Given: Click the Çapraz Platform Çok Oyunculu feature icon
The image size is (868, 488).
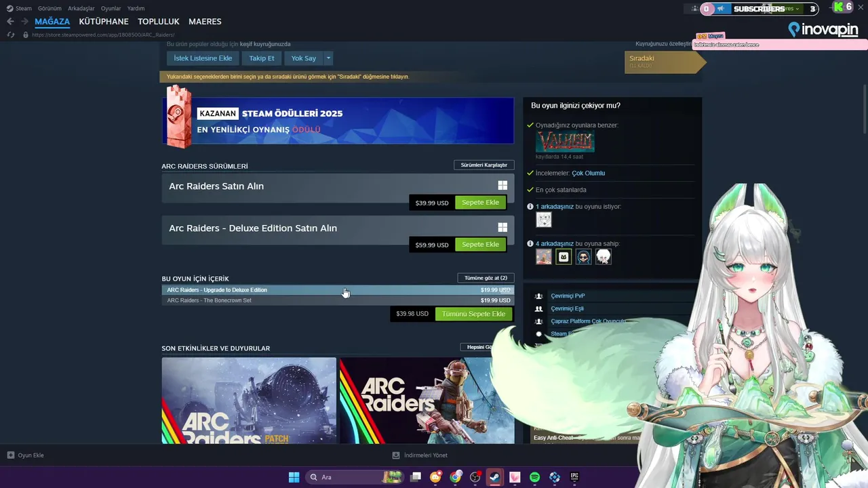Looking at the screenshot, I should click(x=539, y=321).
